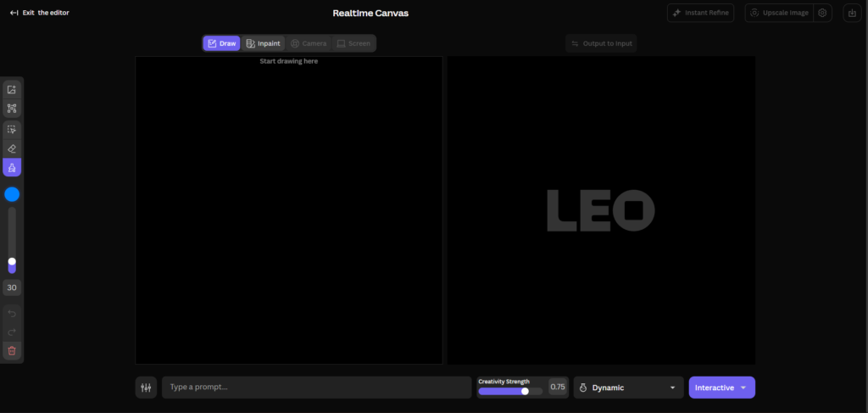Open the Interactive mode dropdown

coord(722,388)
